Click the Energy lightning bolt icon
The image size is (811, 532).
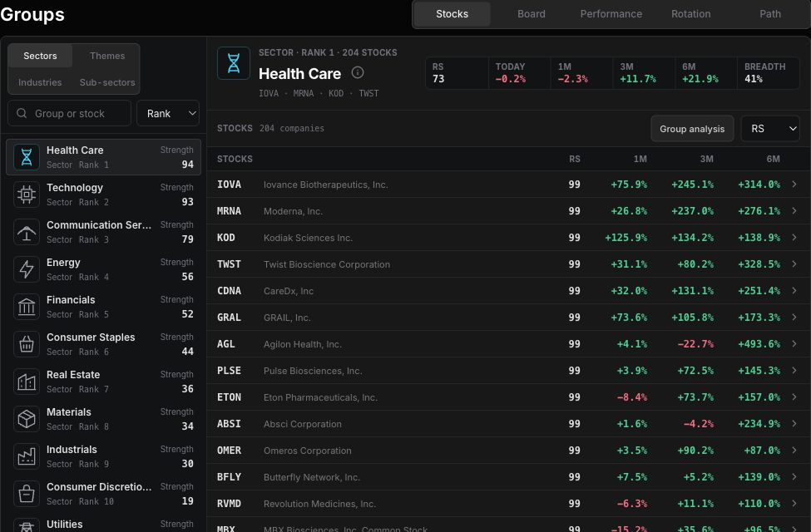27,269
